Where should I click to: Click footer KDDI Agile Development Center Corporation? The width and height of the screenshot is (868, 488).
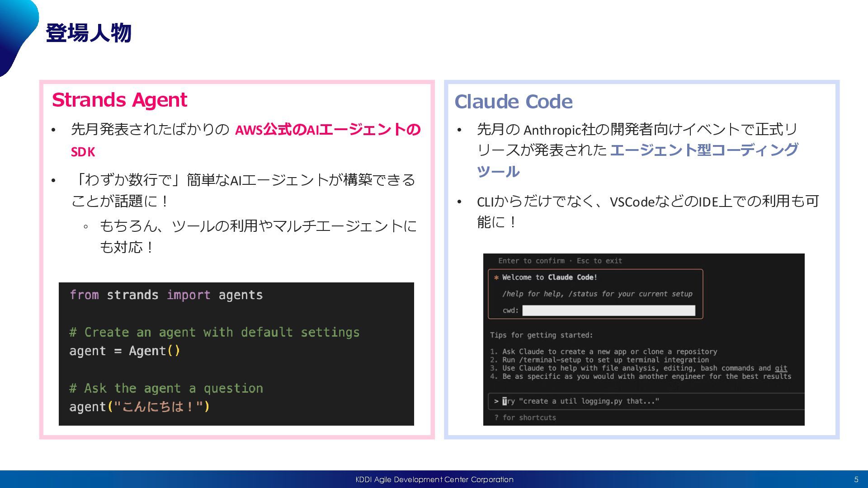(434, 479)
